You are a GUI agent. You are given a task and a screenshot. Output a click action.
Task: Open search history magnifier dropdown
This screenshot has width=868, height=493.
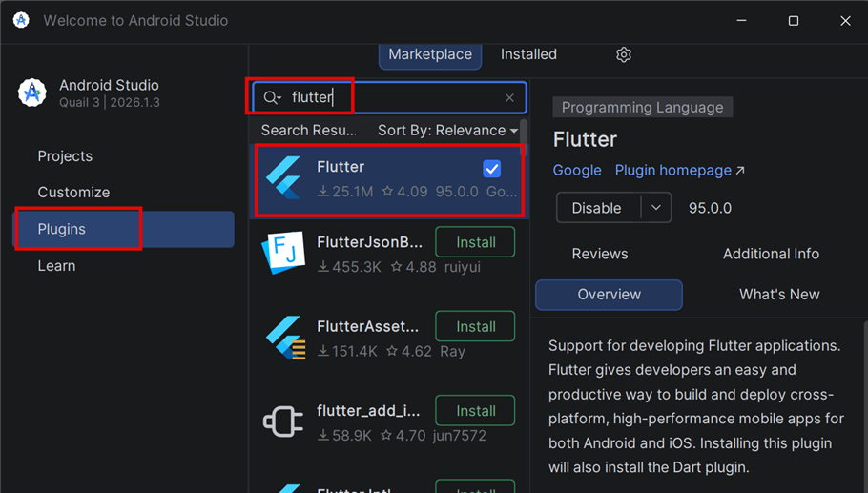[273, 98]
